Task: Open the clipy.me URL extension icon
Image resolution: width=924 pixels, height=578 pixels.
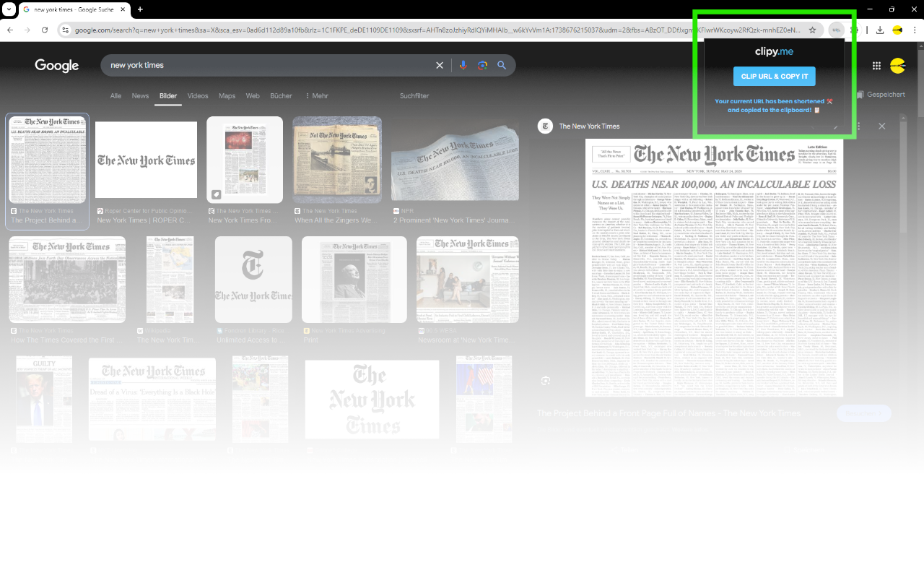Action: pos(836,30)
